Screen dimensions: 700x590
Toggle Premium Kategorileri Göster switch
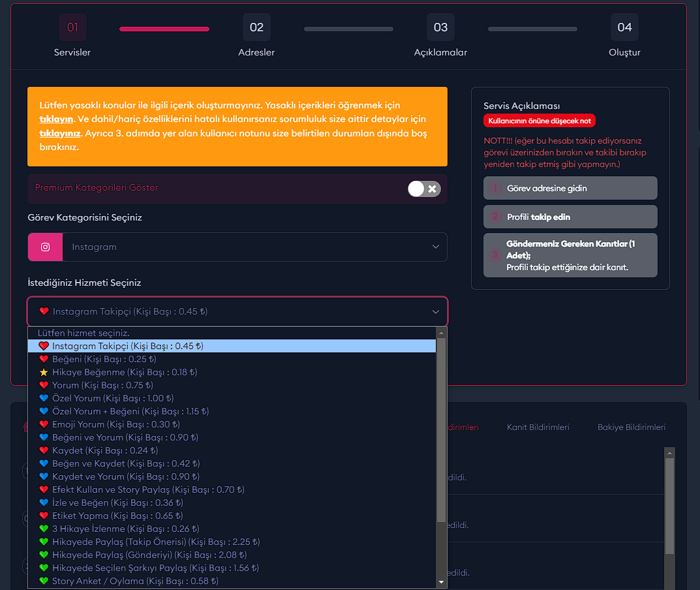pos(424,189)
